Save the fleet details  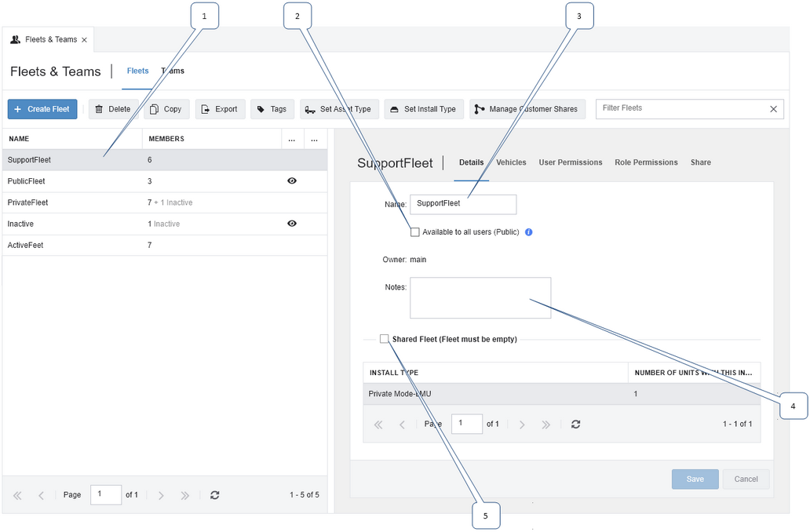pos(695,479)
